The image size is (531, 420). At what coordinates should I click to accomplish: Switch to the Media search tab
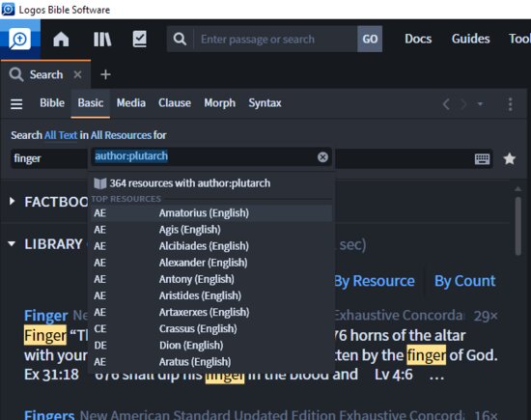pos(131,103)
